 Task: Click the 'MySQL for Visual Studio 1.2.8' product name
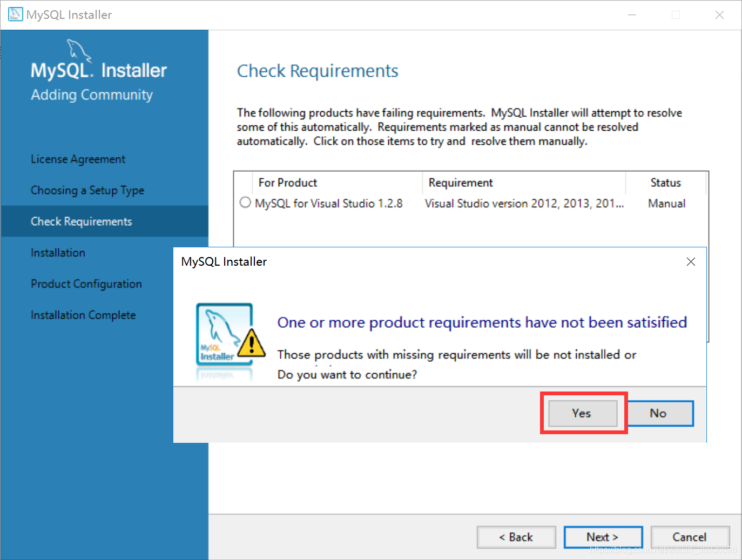[329, 204]
